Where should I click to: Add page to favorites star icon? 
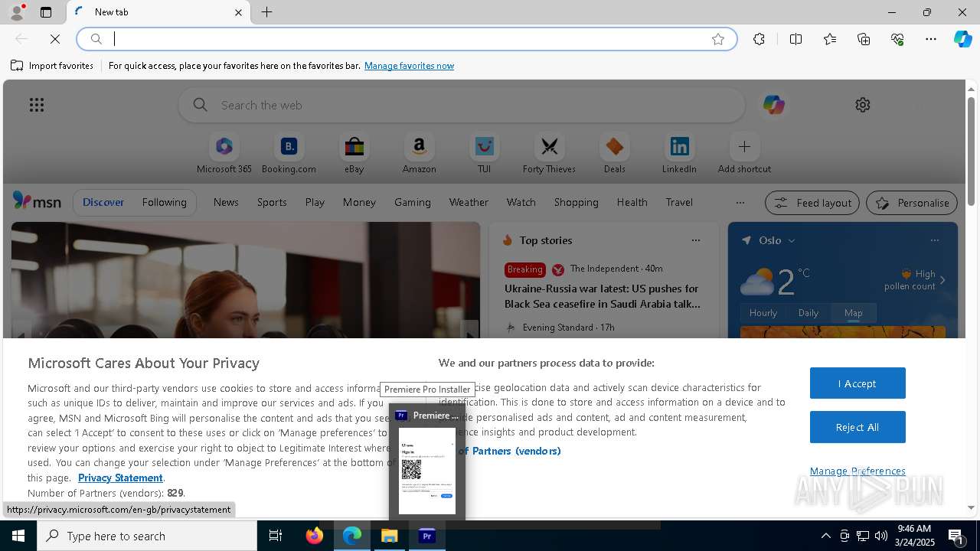click(718, 39)
